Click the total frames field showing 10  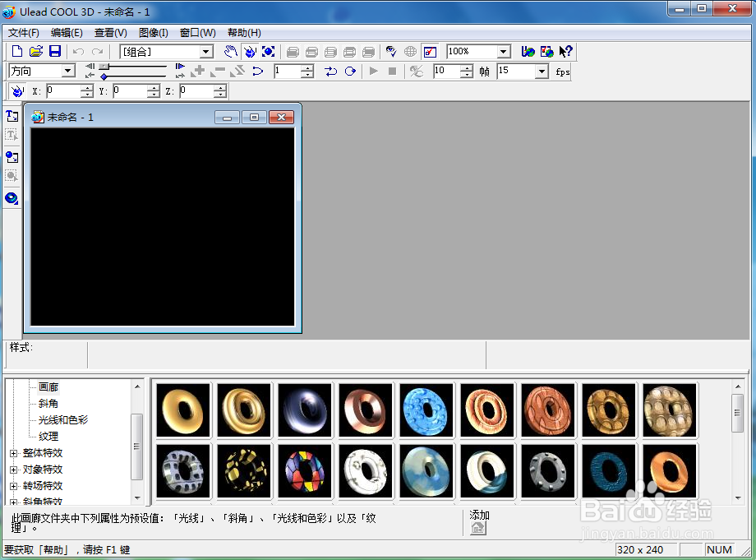tap(447, 72)
